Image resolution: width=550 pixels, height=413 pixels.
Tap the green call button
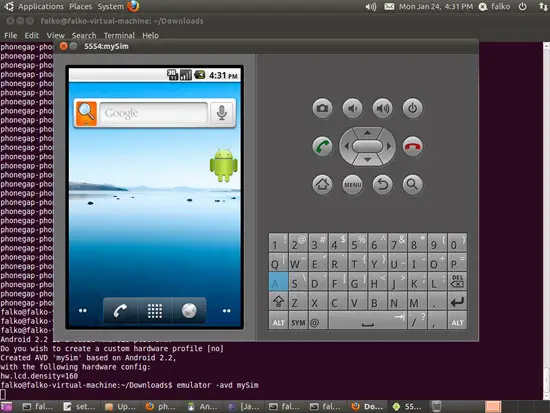pos(322,146)
